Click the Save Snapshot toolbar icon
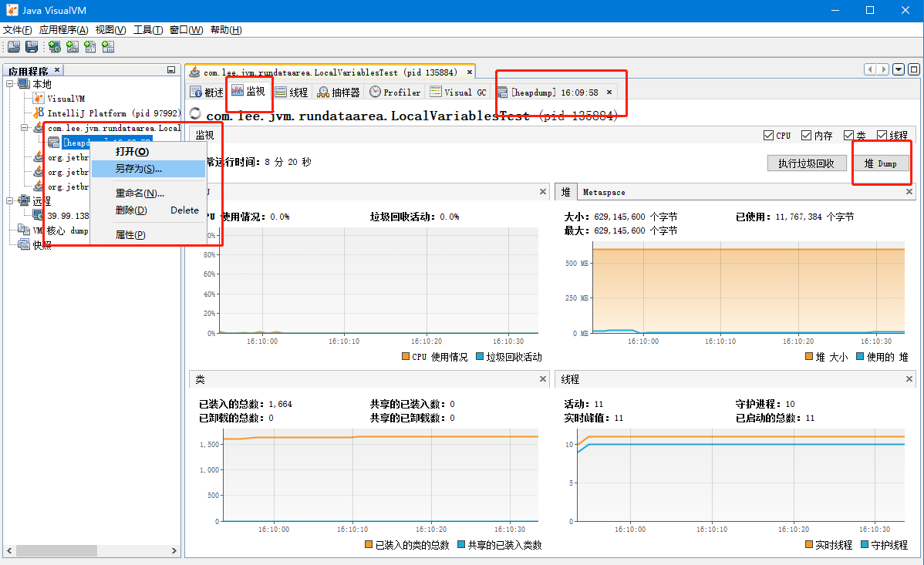The width and height of the screenshot is (924, 565). (x=31, y=46)
